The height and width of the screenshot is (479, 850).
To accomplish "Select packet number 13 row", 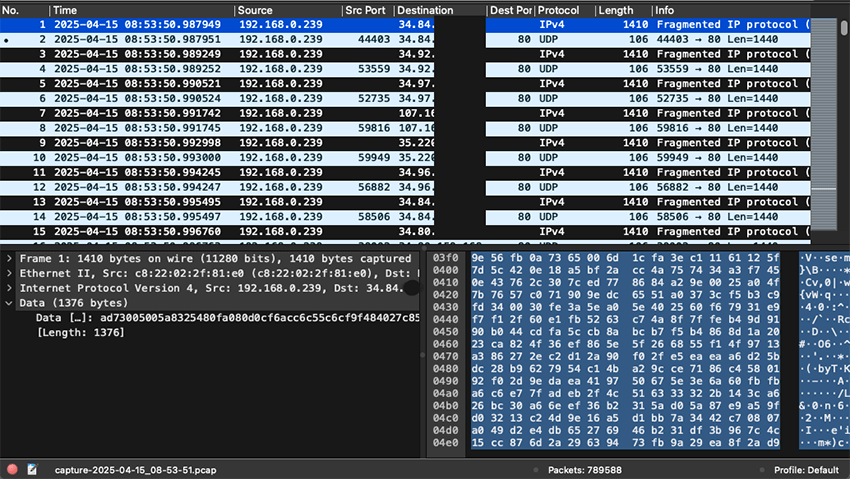I will click(405, 202).
